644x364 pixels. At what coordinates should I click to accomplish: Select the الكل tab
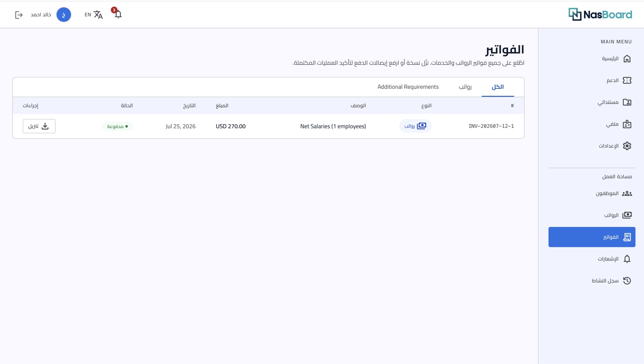point(498,87)
